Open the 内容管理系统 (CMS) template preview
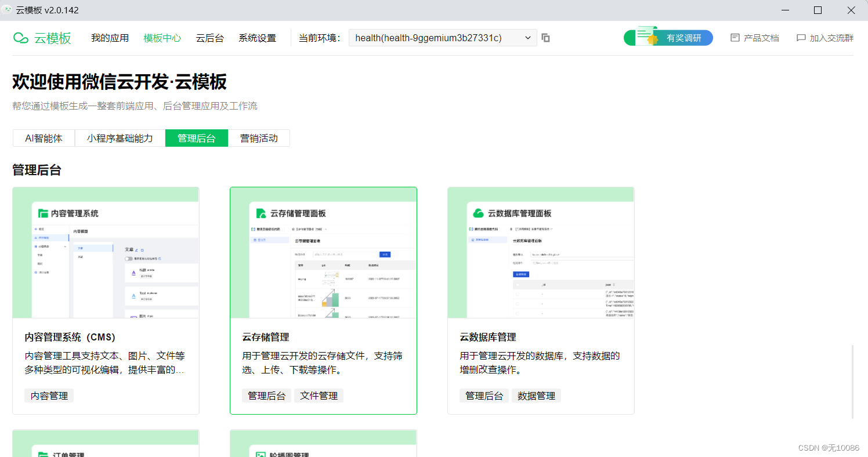868x457 pixels. tap(106, 253)
